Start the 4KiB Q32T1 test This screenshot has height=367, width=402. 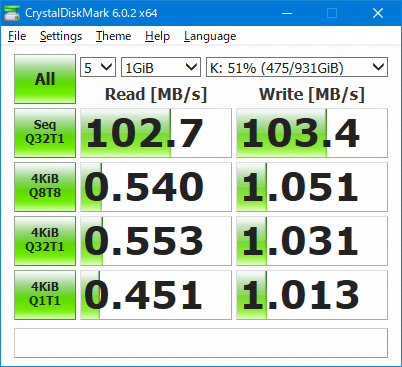(45, 241)
